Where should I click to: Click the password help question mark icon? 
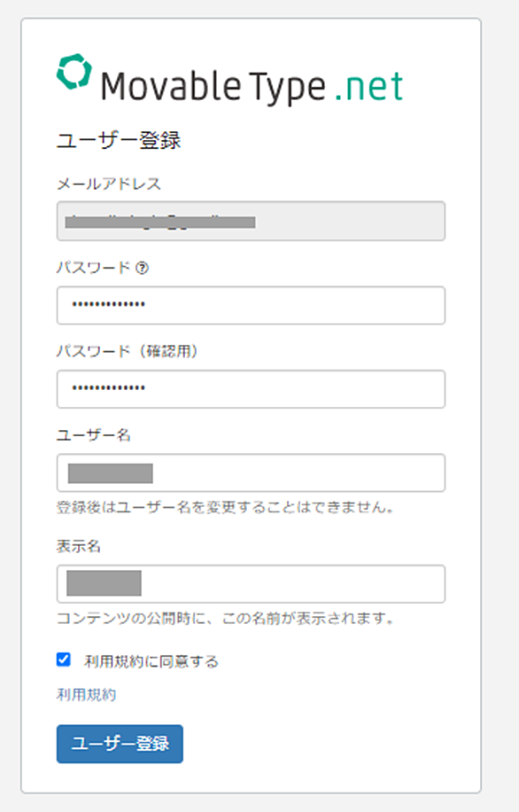point(142,268)
